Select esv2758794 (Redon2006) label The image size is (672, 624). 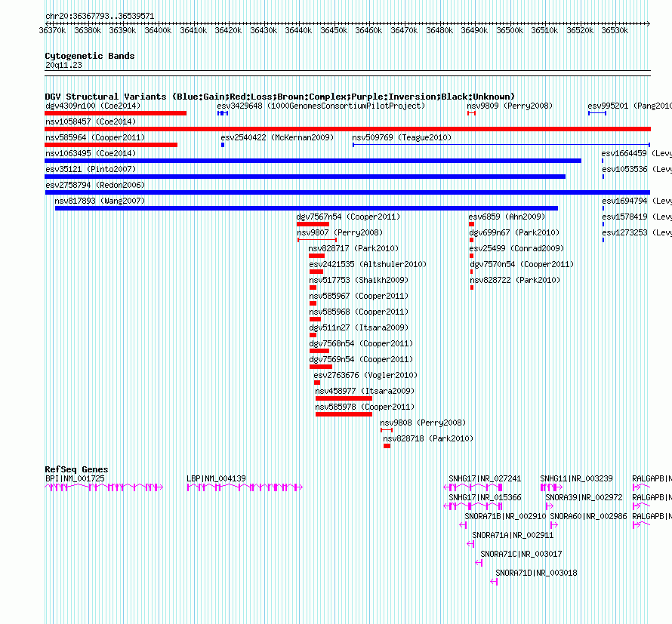pyautogui.click(x=95, y=185)
